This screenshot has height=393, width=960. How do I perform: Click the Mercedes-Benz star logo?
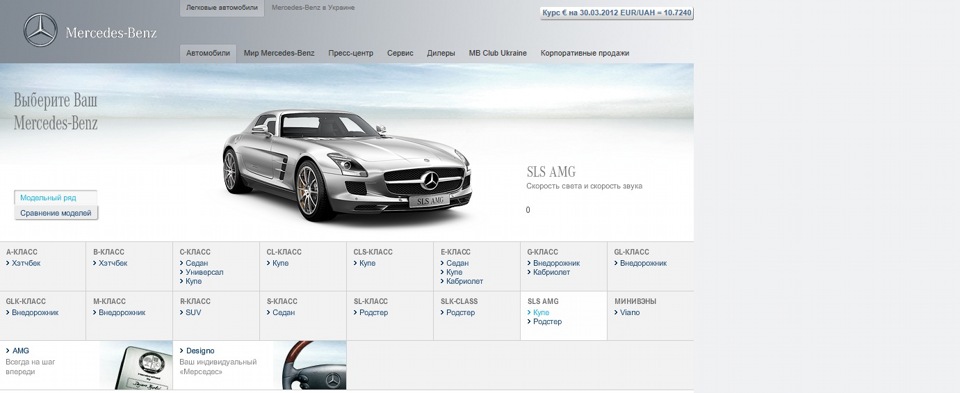click(x=40, y=30)
